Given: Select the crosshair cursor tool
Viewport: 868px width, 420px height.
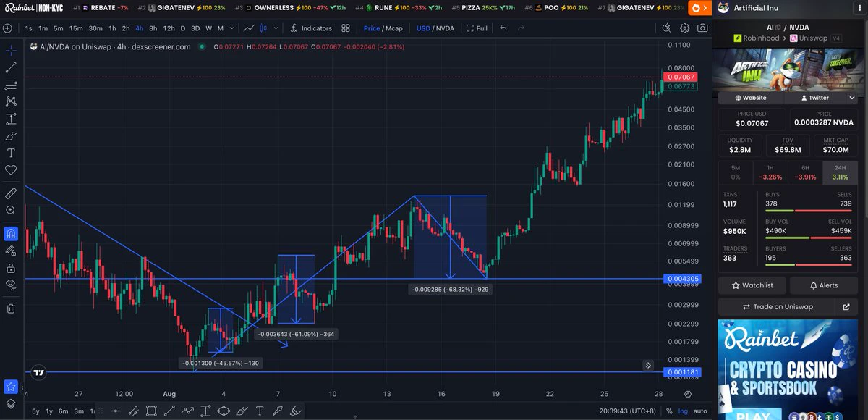Looking at the screenshot, I should click(x=11, y=50).
